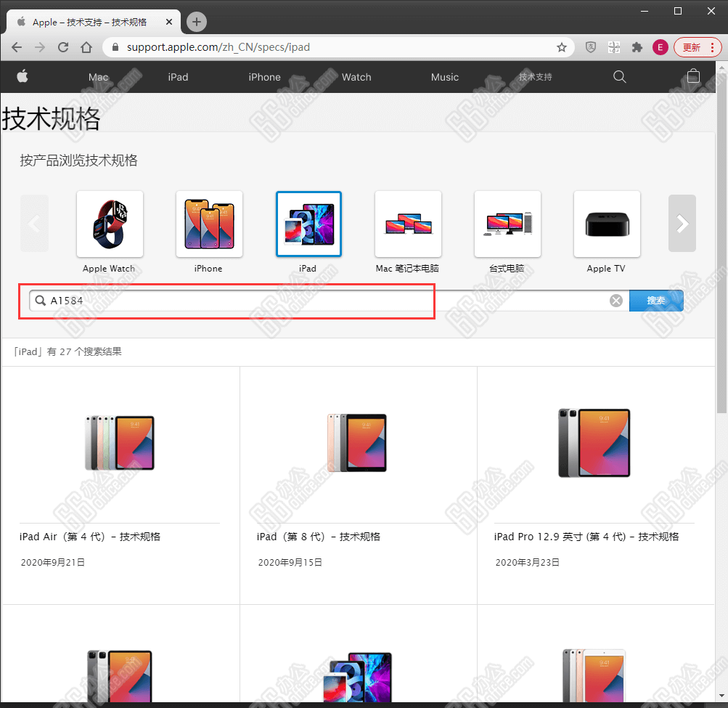Select the Apple Watch product thumbnail
Image resolution: width=728 pixels, height=708 pixels.
coord(110,224)
